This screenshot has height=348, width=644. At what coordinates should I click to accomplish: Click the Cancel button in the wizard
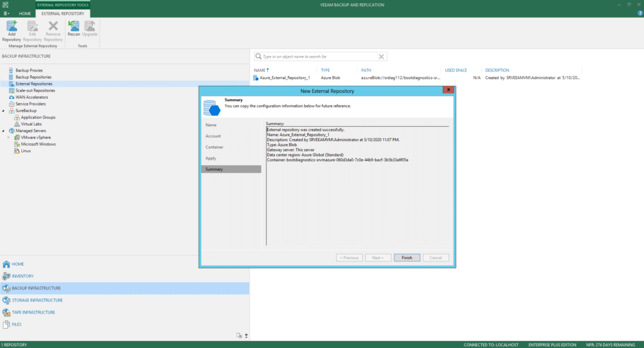[x=436, y=258]
